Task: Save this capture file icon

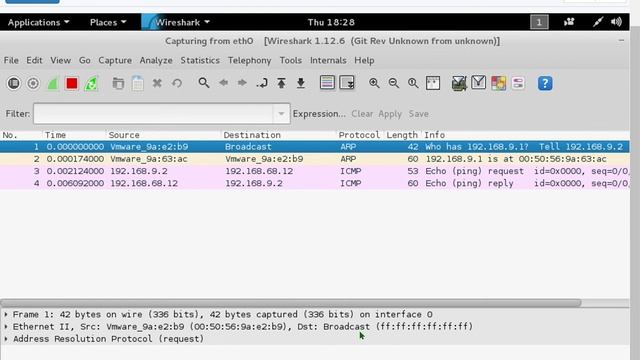Action: point(138,83)
